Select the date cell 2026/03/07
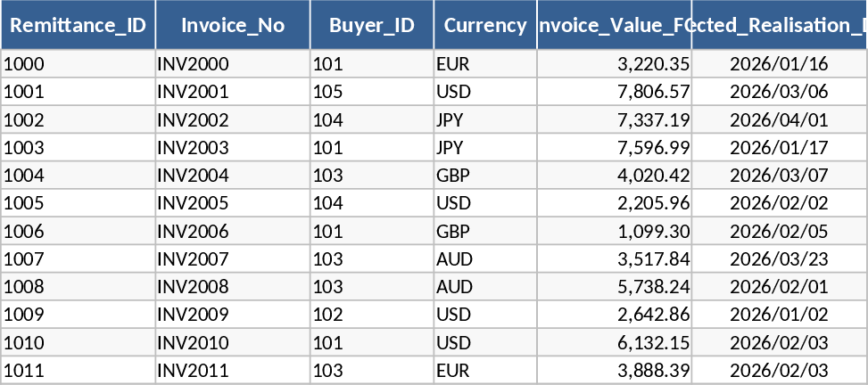 [x=780, y=175]
